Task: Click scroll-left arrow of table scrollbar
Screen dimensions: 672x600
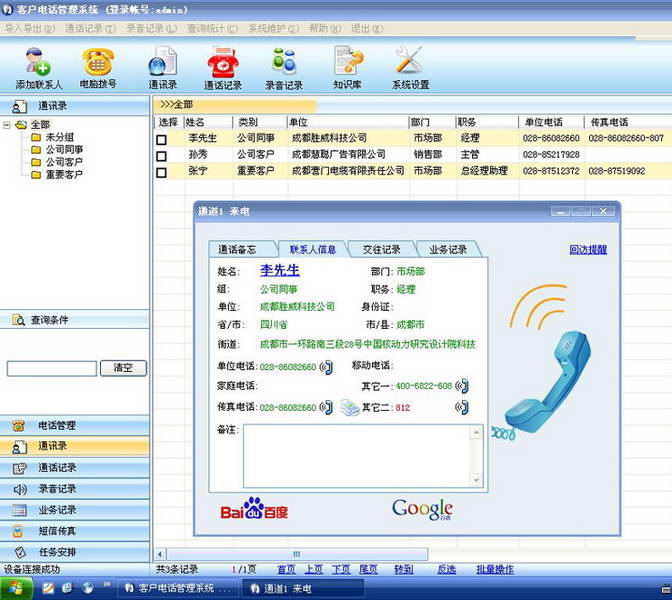Action: [159, 554]
